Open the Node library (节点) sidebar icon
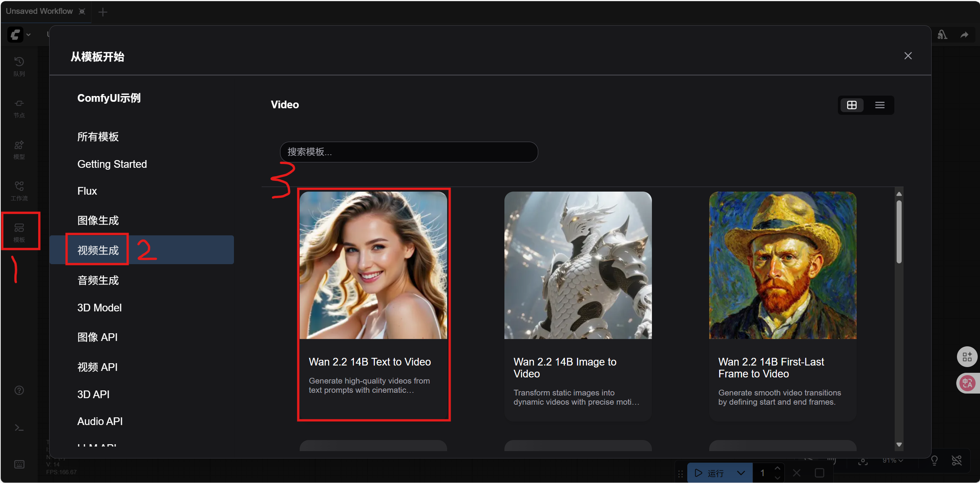Screen dimensions: 980x483 tap(19, 108)
